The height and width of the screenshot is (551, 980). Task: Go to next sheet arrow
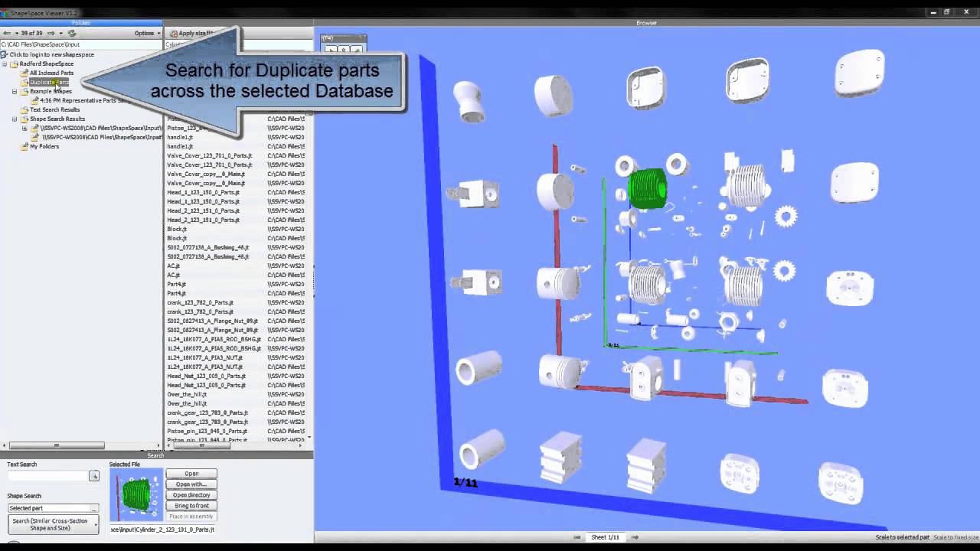(x=635, y=537)
